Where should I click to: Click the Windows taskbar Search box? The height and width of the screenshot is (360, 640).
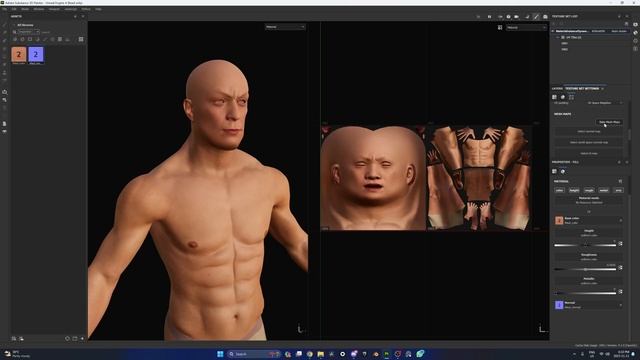click(254, 354)
